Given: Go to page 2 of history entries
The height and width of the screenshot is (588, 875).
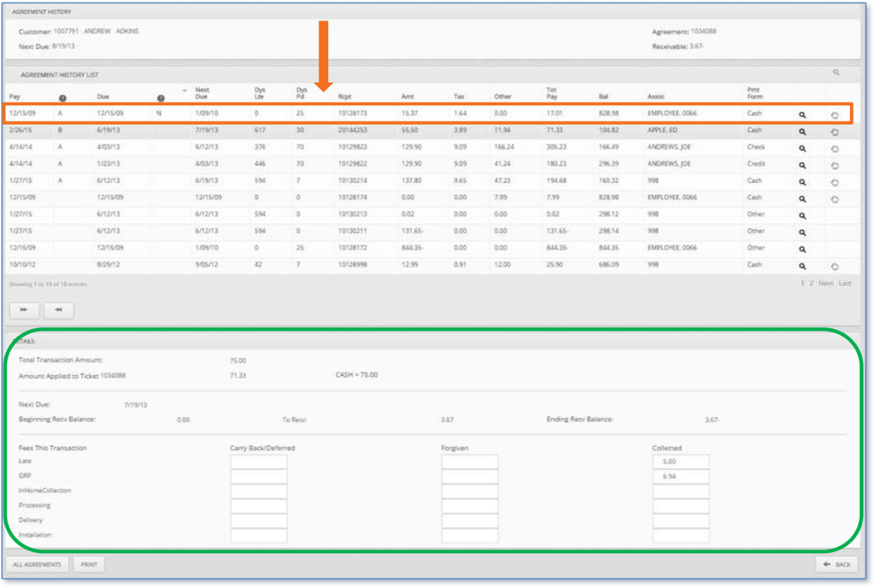Looking at the screenshot, I should (811, 283).
